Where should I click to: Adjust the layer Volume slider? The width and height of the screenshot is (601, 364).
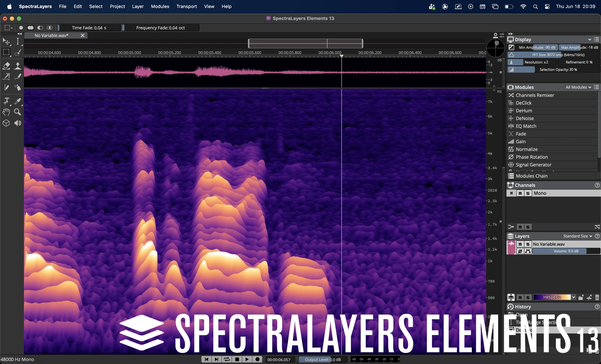click(x=566, y=251)
